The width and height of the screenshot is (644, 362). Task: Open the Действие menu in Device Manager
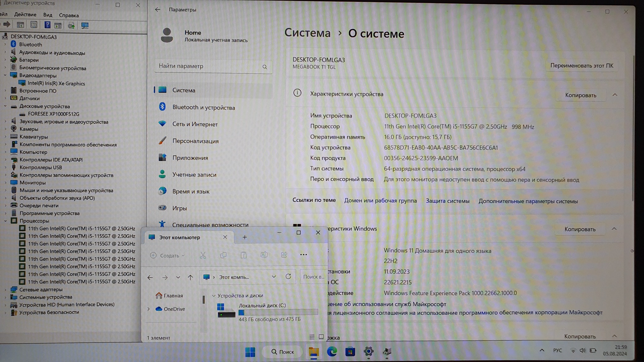point(25,15)
